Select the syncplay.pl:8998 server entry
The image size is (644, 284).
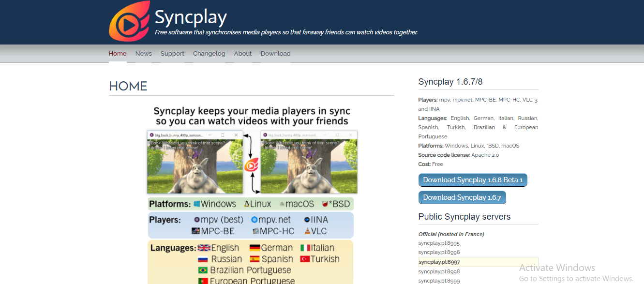pyautogui.click(x=439, y=271)
